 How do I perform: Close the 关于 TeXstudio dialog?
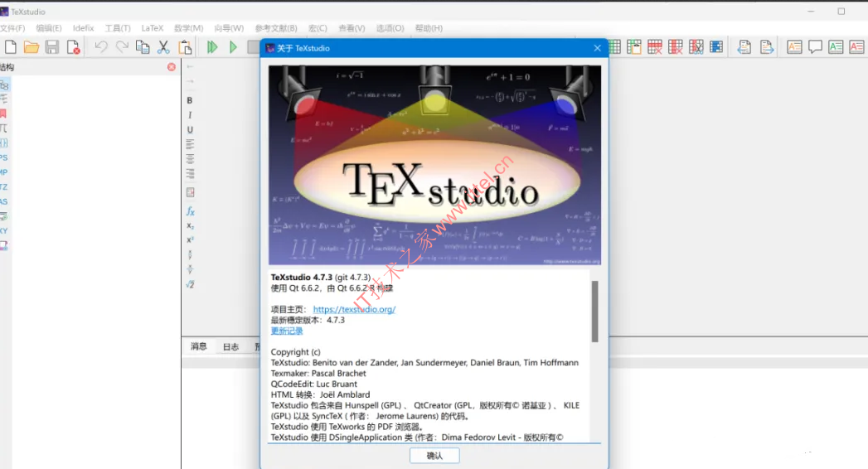tap(597, 48)
